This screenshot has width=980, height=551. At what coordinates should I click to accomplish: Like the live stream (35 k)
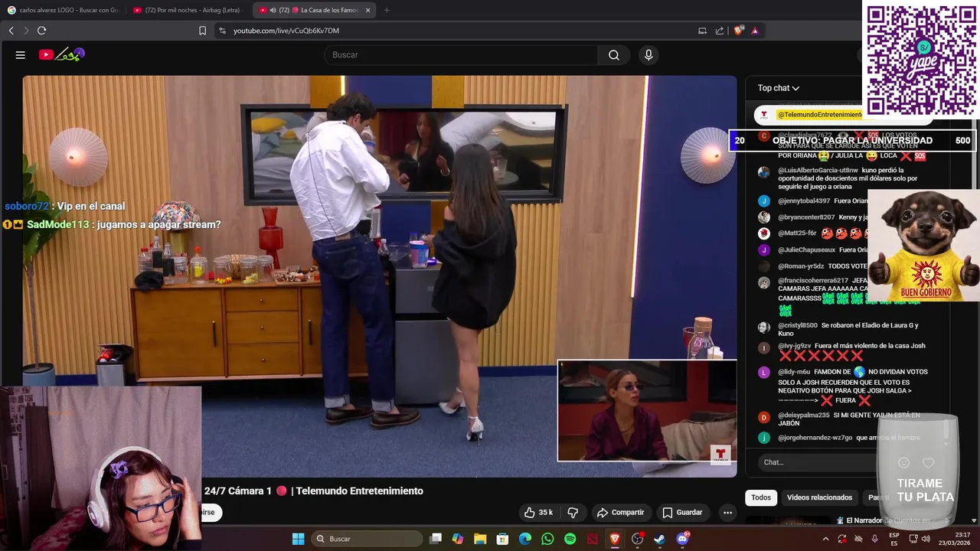[x=538, y=512]
